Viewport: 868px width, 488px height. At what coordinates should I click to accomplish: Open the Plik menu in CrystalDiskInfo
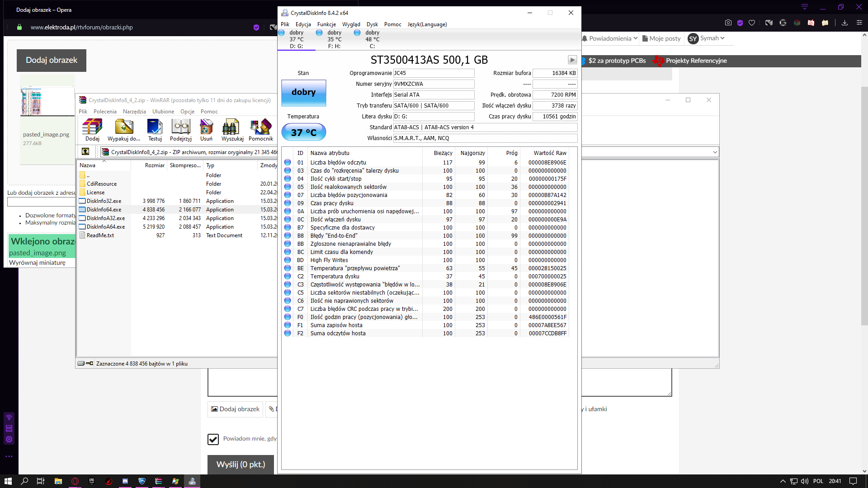(285, 24)
